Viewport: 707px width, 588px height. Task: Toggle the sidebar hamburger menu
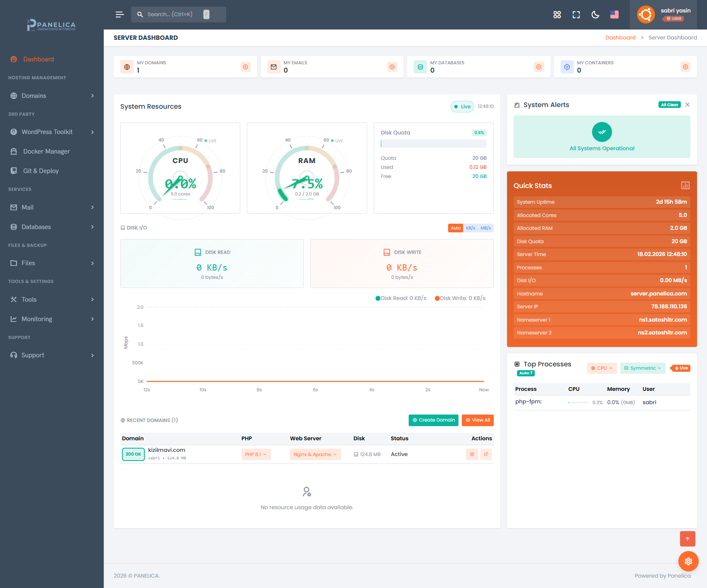(x=119, y=15)
